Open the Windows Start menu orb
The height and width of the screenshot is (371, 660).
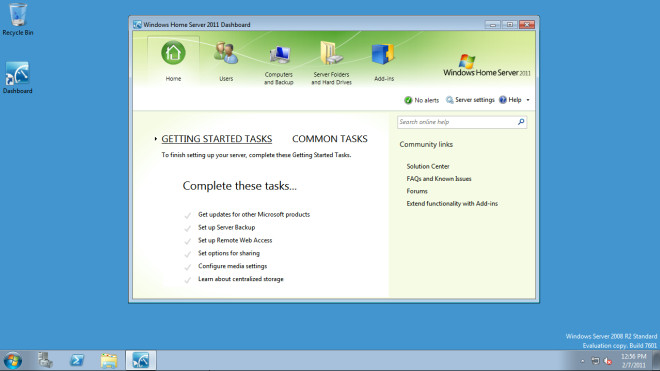pos(13,361)
